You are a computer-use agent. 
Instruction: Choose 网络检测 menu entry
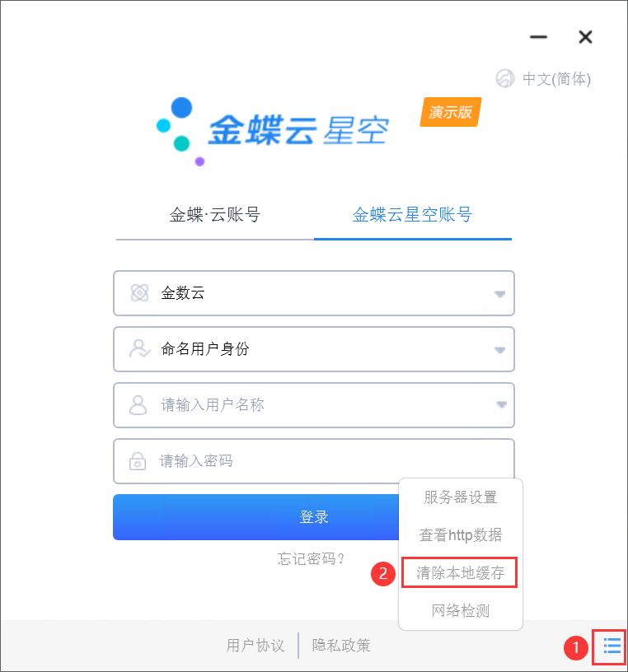460,610
